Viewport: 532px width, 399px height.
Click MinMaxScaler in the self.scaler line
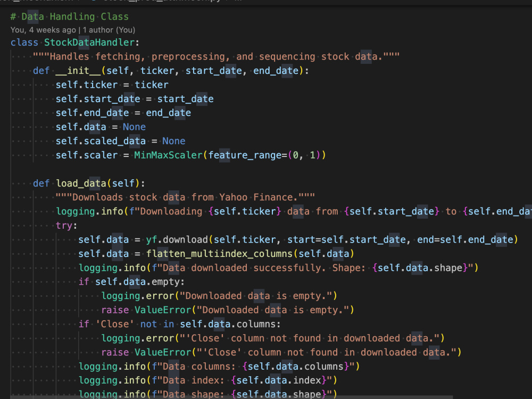tap(168, 155)
